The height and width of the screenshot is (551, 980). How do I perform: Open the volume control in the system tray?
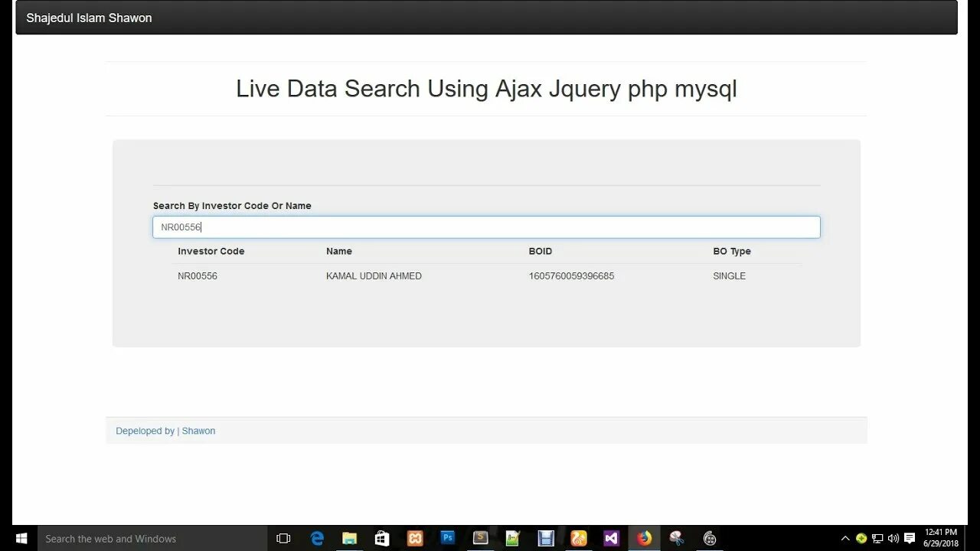click(893, 538)
